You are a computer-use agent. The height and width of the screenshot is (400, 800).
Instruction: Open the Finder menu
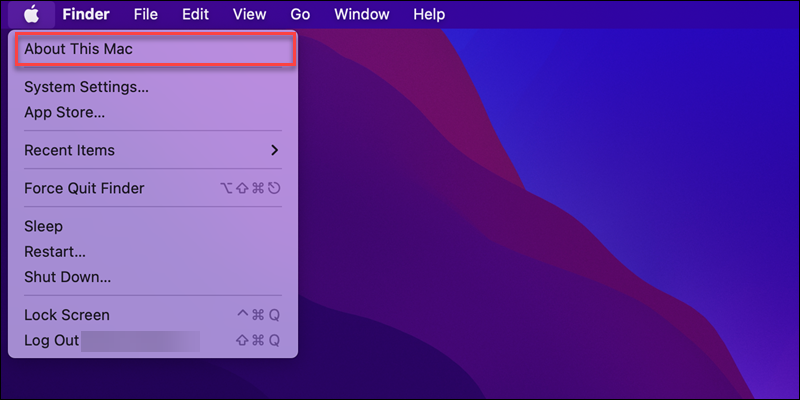click(86, 14)
